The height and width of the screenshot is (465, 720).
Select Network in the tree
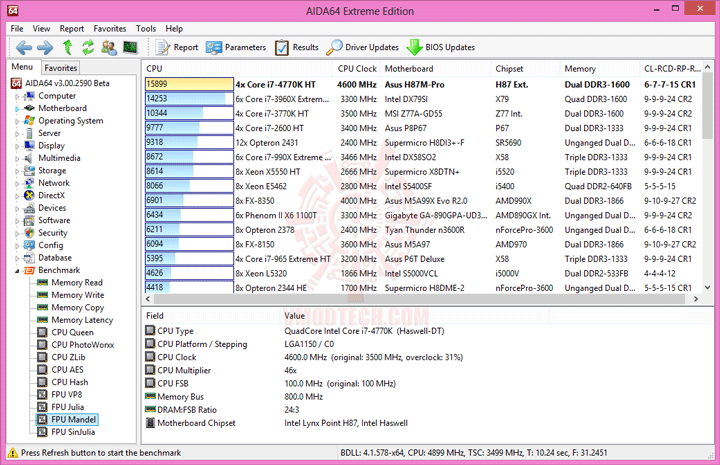54,183
